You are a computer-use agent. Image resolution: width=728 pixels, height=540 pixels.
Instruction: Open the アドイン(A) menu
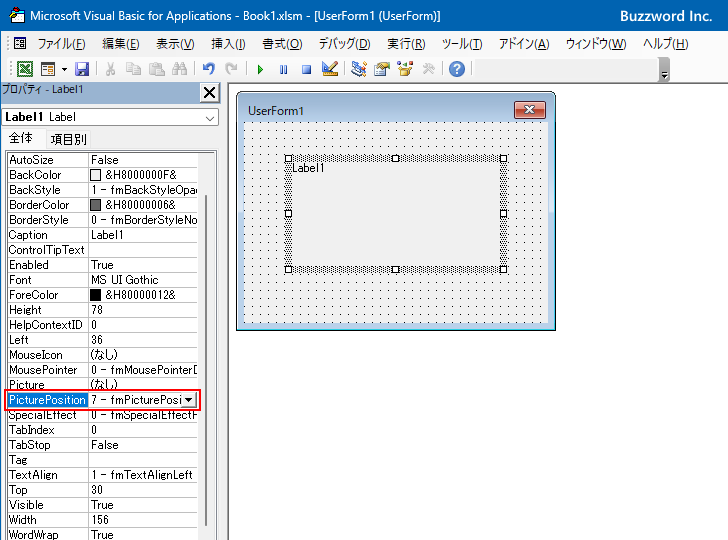click(524, 44)
